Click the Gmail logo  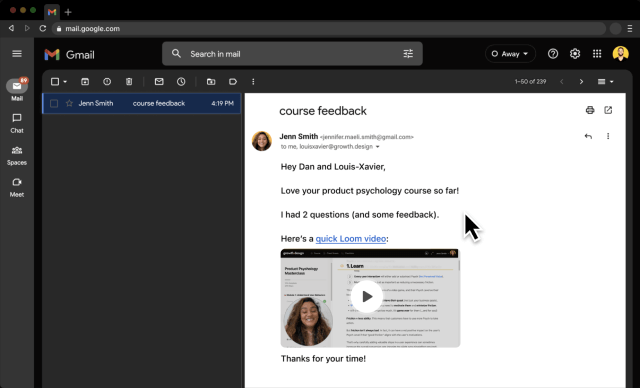69,55
